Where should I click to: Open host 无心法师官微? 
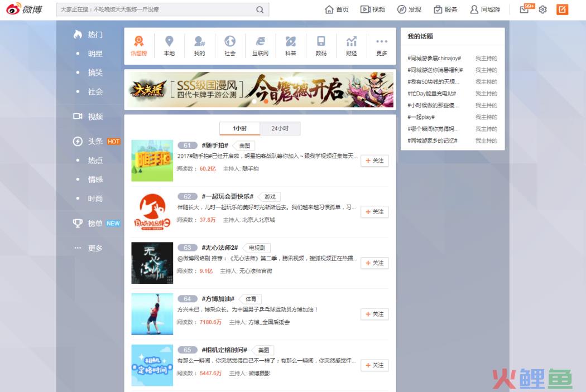[256, 271]
